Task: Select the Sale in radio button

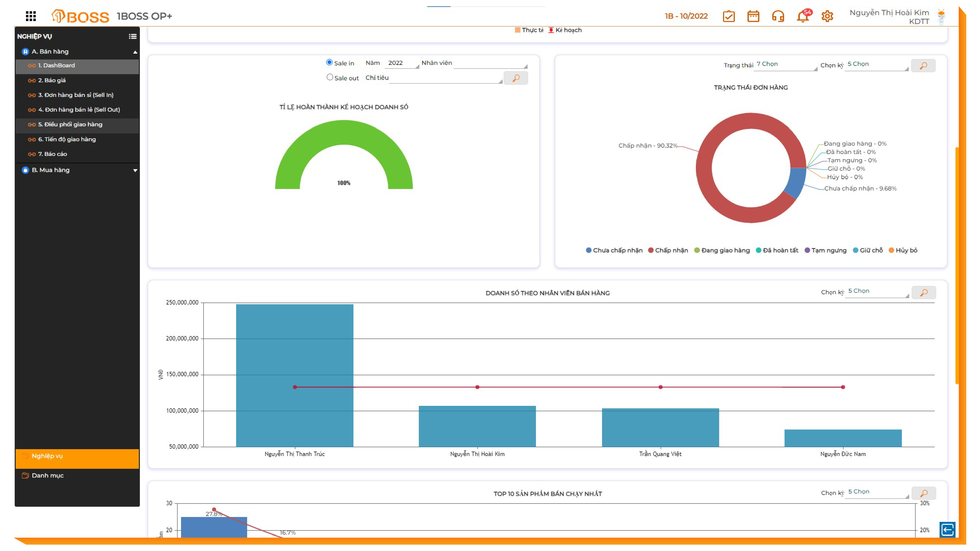Action: [329, 62]
